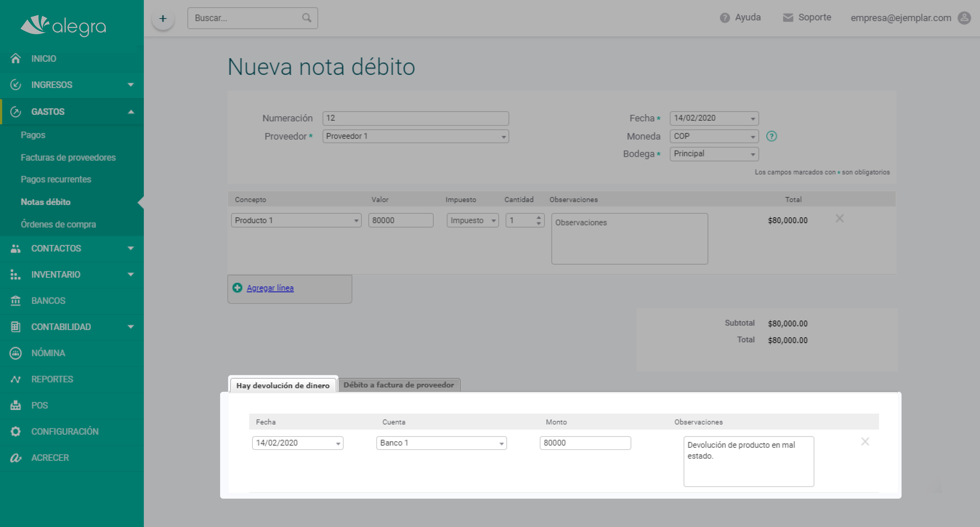The width and height of the screenshot is (980, 527).
Task: Open Facturas de proveedores
Action: pos(68,157)
